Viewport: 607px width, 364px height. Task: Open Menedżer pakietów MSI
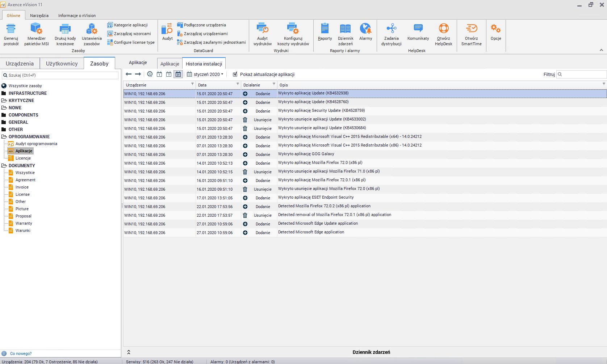point(36,29)
